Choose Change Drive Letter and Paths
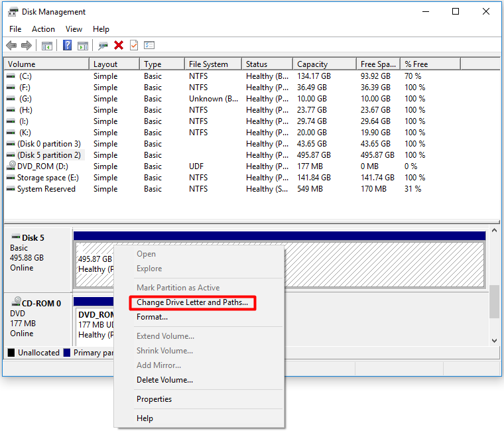The width and height of the screenshot is (504, 431). [192, 302]
